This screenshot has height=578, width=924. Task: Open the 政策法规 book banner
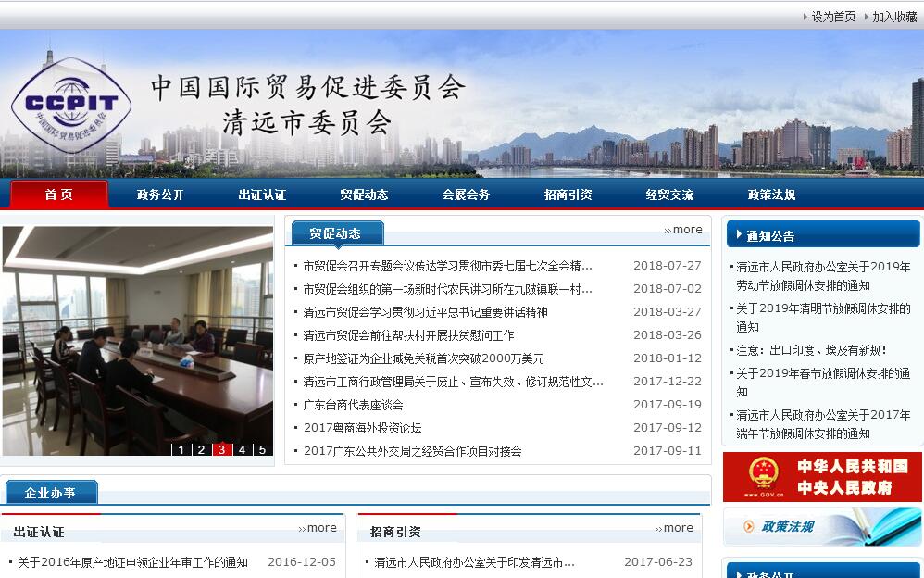(x=821, y=526)
